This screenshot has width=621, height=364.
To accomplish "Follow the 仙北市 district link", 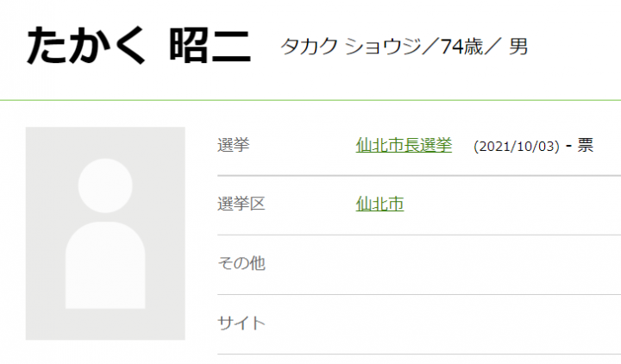I will (x=379, y=204).
